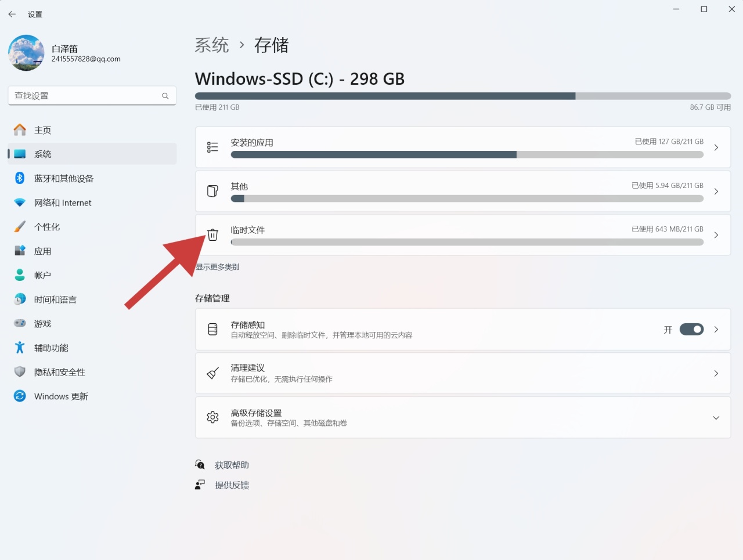Click the 临时文件 trash can icon
743x560 pixels.
coord(213,234)
